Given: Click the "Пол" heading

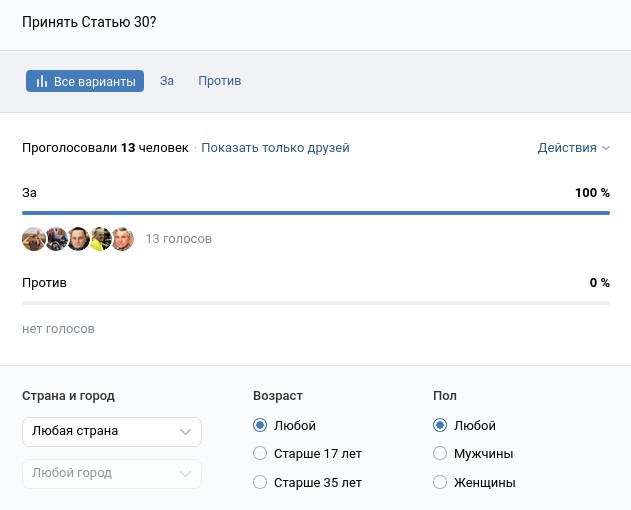Looking at the screenshot, I should 445,396.
